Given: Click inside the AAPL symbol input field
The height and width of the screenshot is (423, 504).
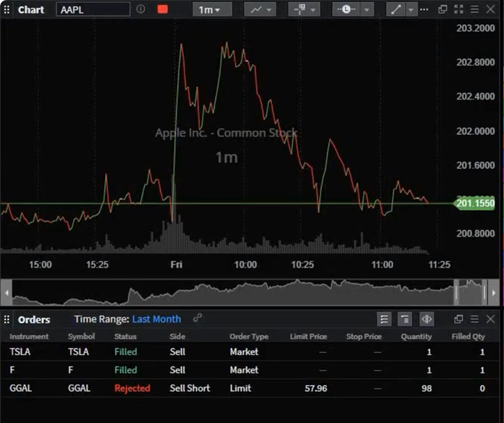Looking at the screenshot, I should pyautogui.click(x=92, y=10).
